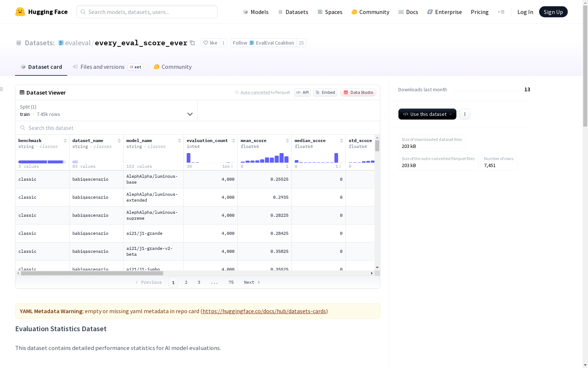Viewport: 588px width, 368px height.
Task: Open Data Studio
Action: pyautogui.click(x=358, y=92)
